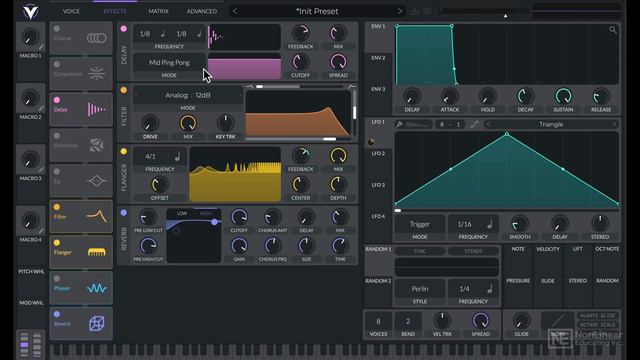
Task: Click the Vital logo icon
Action: coord(30,11)
